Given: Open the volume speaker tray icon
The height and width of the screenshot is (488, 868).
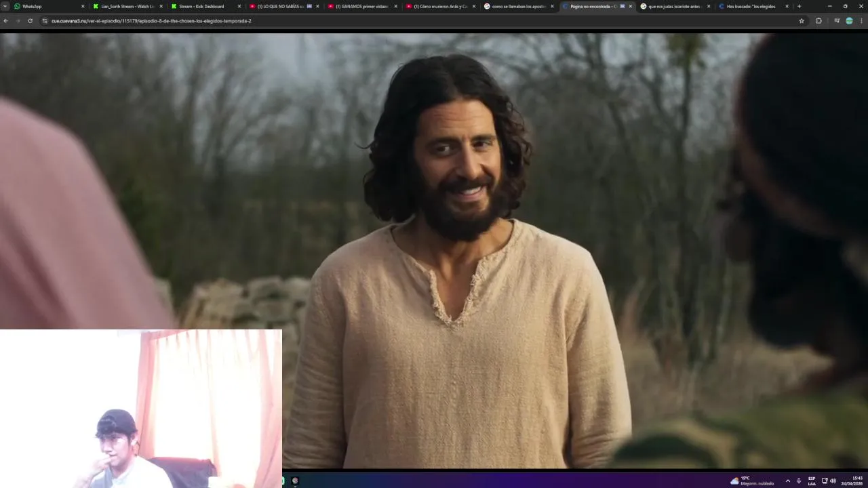Looking at the screenshot, I should 833,481.
